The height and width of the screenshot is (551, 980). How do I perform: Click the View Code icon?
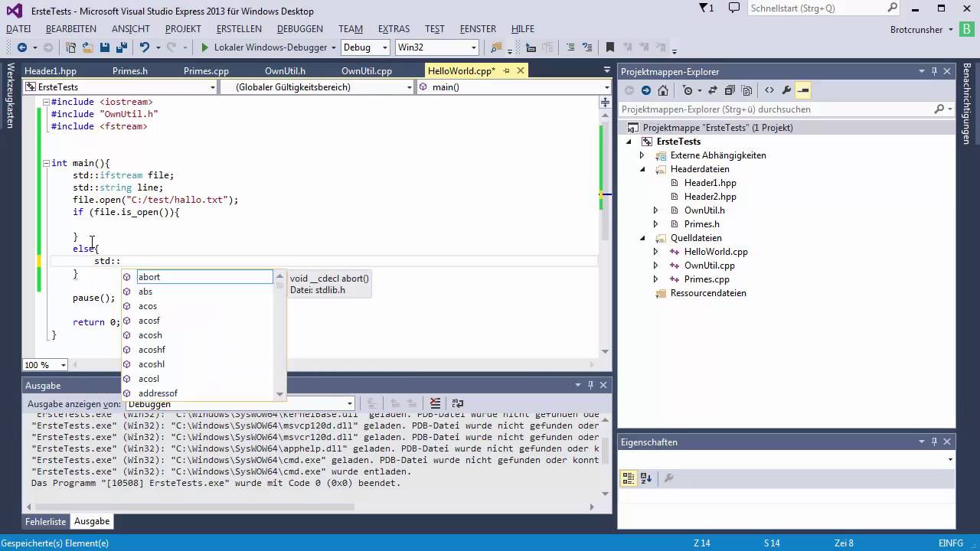pyautogui.click(x=769, y=90)
